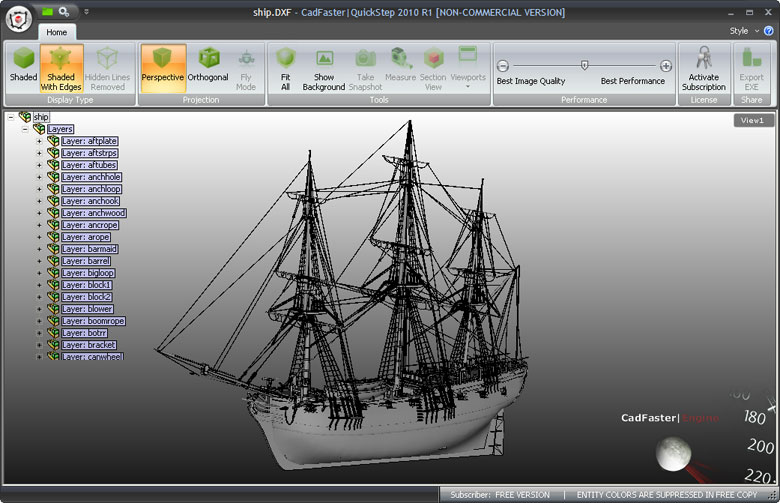The height and width of the screenshot is (503, 780).
Task: Expand Layer: aftplate node
Action: pos(39,141)
